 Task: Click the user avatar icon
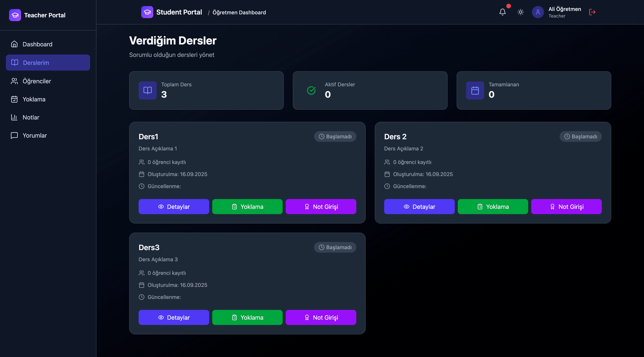538,12
